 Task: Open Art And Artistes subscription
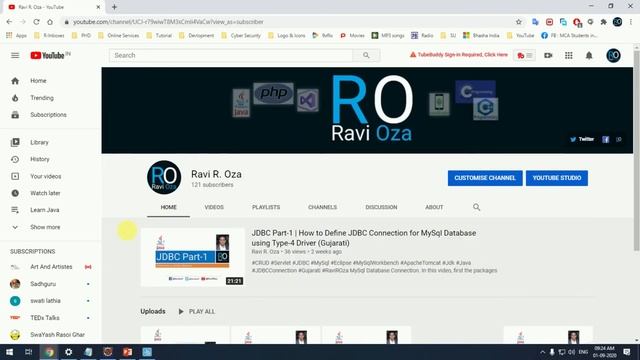point(51,267)
